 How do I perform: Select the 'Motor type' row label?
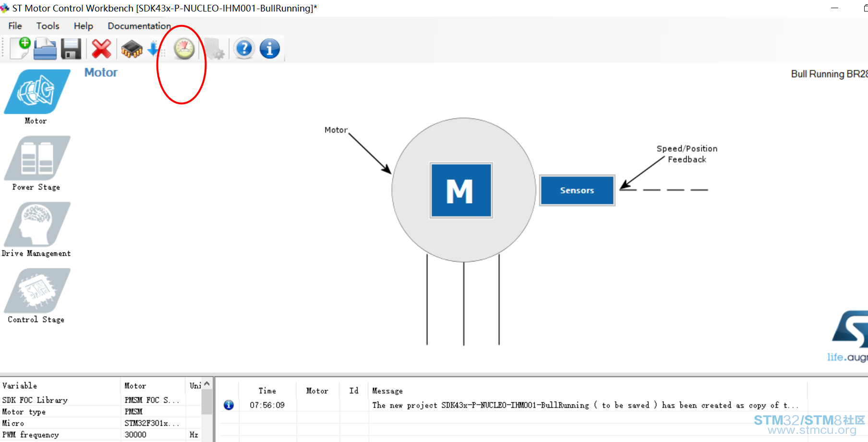[24, 412]
